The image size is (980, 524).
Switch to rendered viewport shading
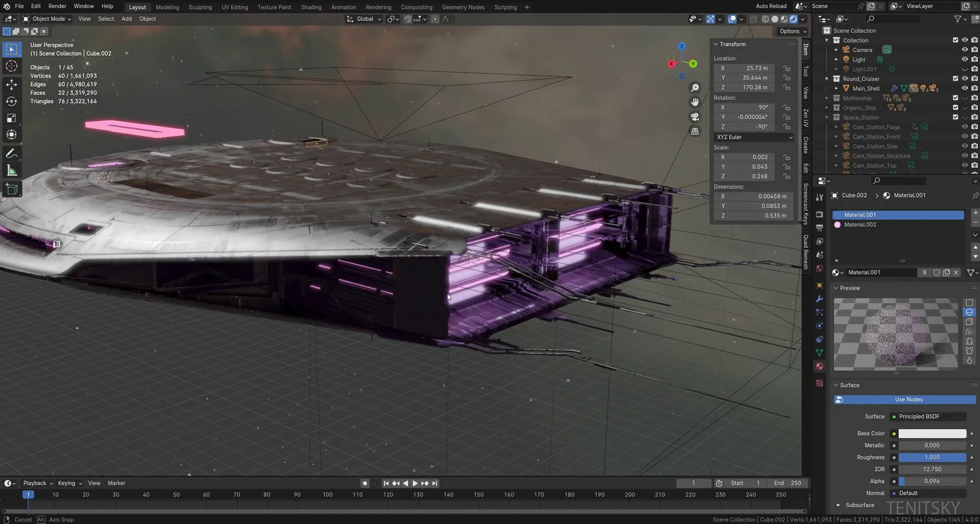pyautogui.click(x=793, y=19)
